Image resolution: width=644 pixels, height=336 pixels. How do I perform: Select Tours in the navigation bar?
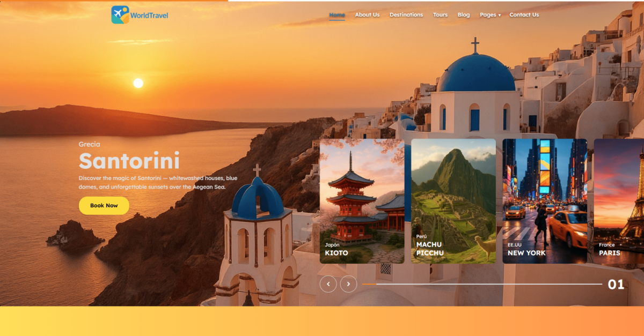tap(440, 15)
